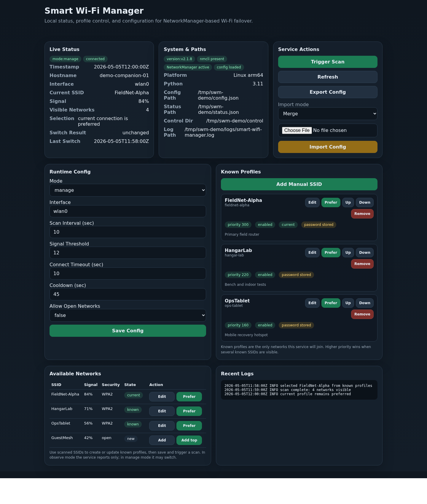This screenshot has height=504, width=427.
Task: Export the config file
Action: (x=328, y=92)
